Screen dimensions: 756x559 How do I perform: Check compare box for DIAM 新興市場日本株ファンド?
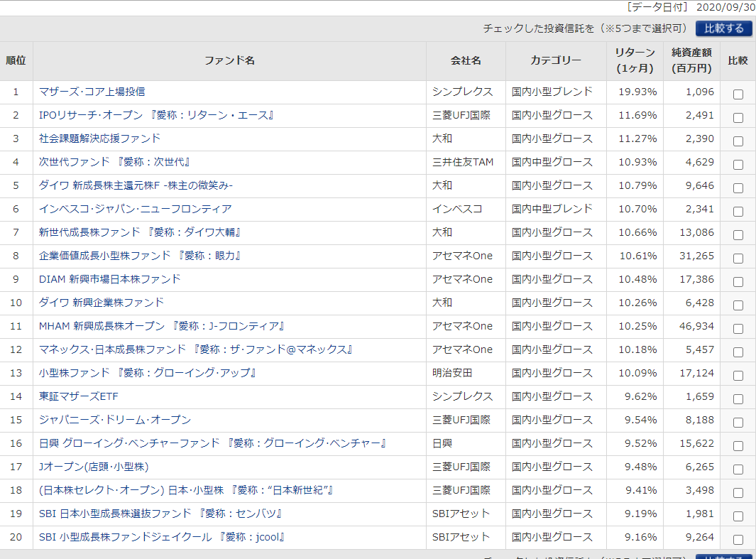click(x=738, y=282)
